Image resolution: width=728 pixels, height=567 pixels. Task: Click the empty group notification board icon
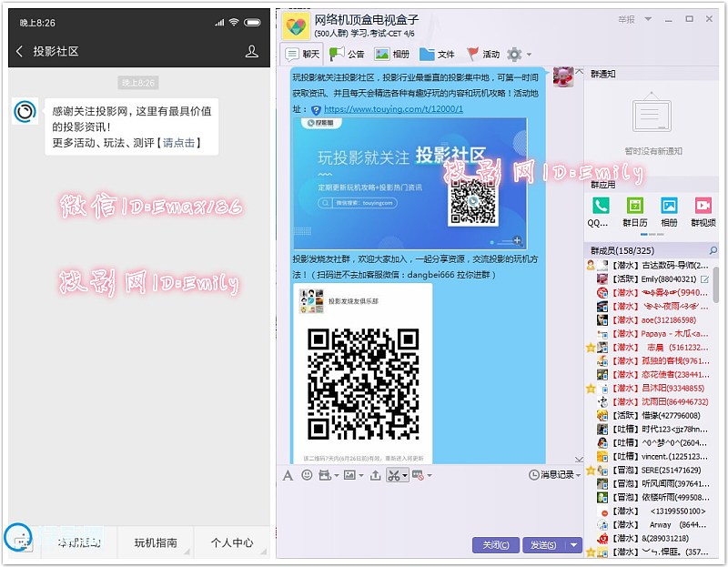click(x=652, y=114)
